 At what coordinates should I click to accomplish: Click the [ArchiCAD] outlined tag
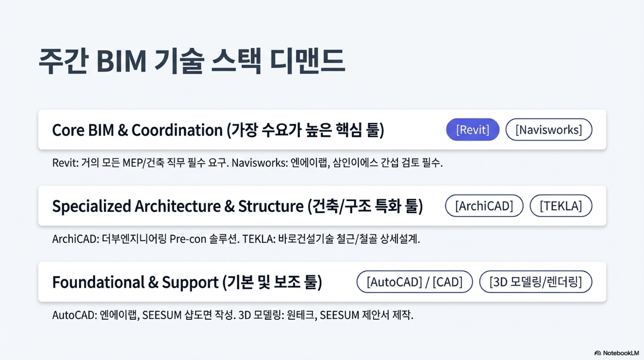484,206
